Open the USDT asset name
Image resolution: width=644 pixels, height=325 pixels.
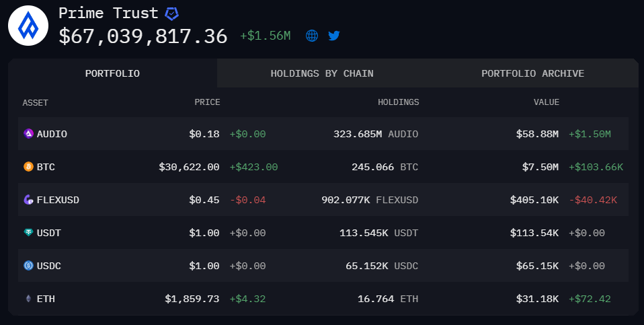tap(49, 233)
